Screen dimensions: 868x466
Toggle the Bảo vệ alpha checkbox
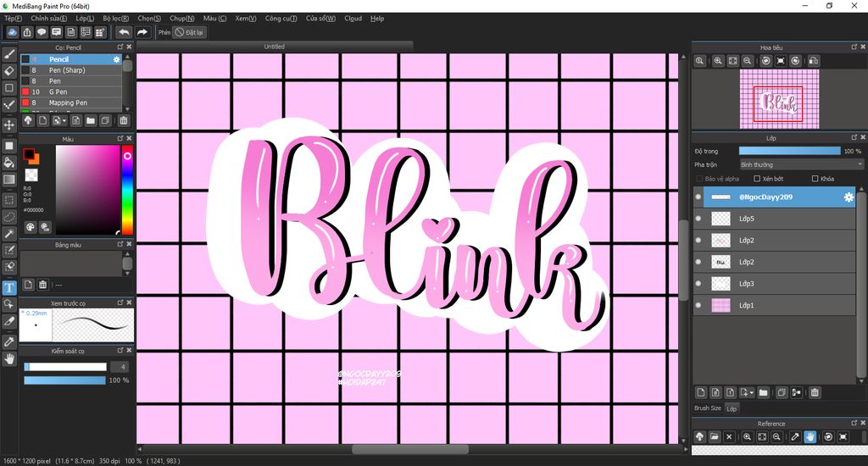[699, 179]
